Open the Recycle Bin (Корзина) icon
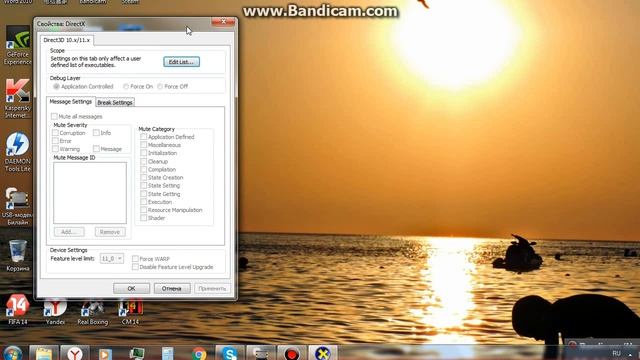The width and height of the screenshot is (640, 360). click(18, 256)
